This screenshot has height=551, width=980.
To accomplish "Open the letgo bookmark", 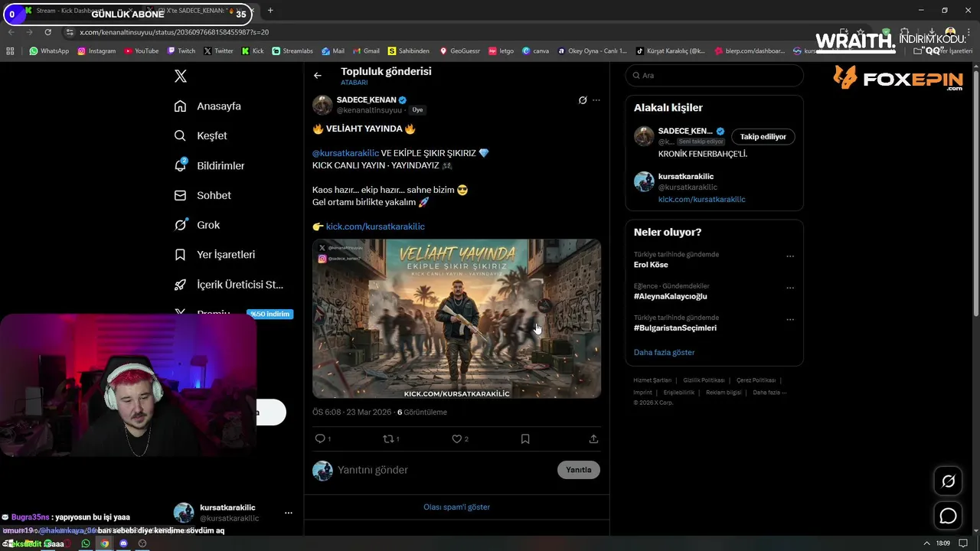I will click(x=501, y=51).
